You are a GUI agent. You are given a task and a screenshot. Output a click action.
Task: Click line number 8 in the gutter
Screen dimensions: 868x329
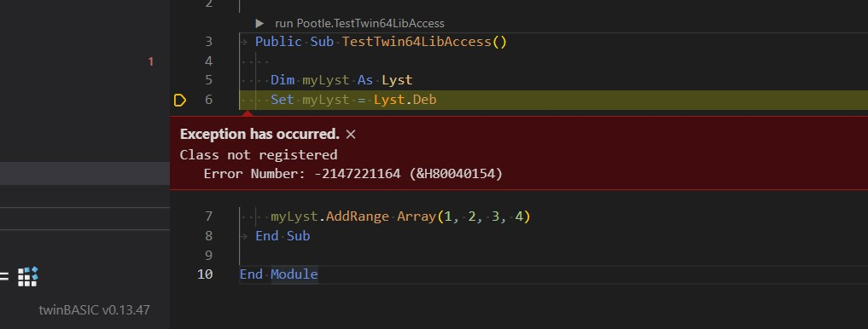(208, 236)
